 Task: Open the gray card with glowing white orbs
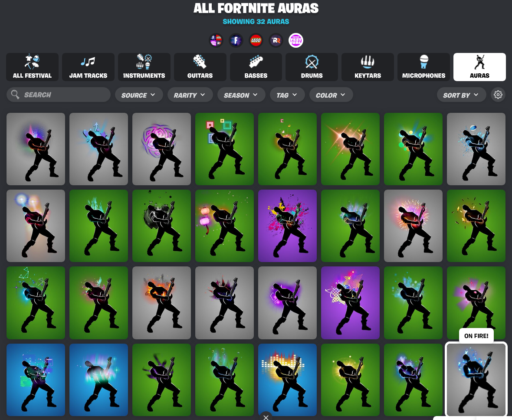click(36, 226)
